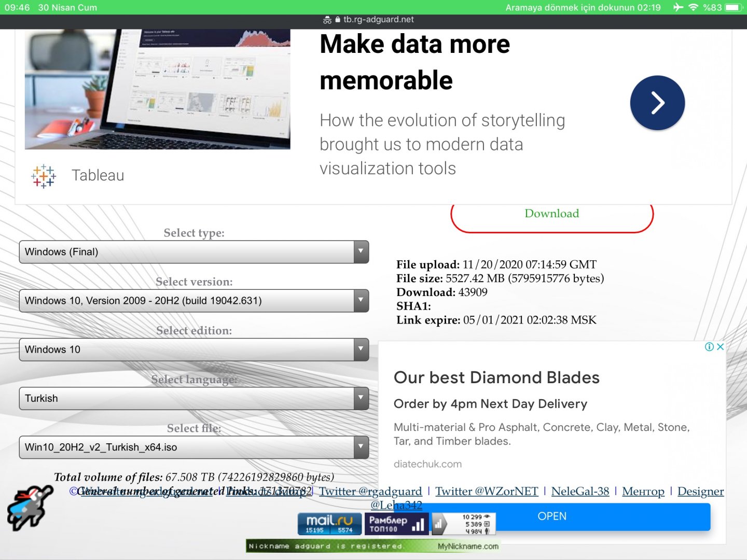Tap the 'Make data more memorable' headline
Image resolution: width=747 pixels, height=560 pixels.
[415, 62]
